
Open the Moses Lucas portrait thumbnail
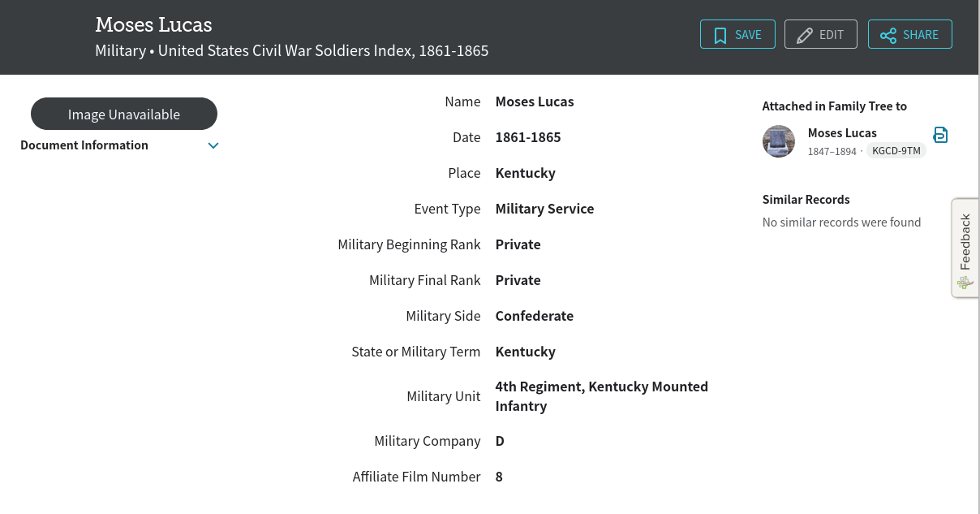tap(779, 141)
